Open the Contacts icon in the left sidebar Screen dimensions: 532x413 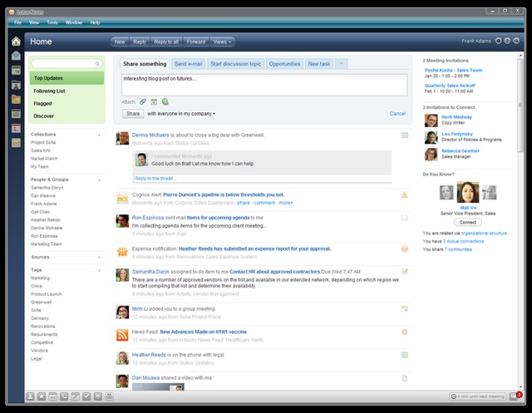pyautogui.click(x=16, y=86)
